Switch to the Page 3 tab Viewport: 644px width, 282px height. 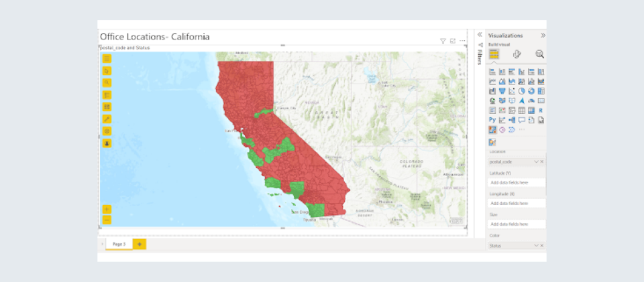[x=119, y=244]
